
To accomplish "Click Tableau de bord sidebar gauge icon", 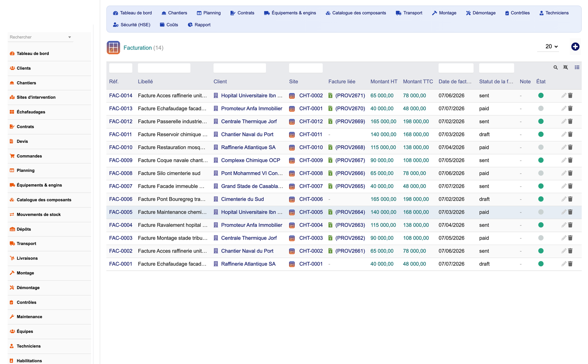I will click(12, 53).
